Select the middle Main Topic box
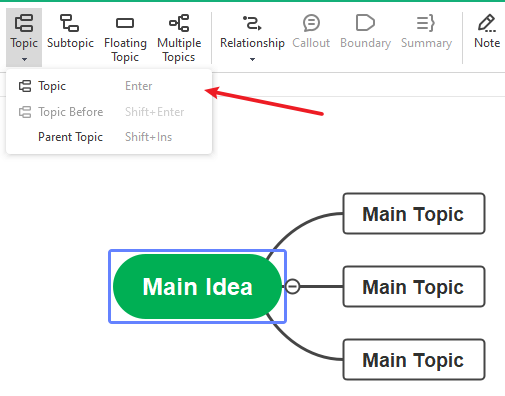The height and width of the screenshot is (396, 505). click(414, 286)
